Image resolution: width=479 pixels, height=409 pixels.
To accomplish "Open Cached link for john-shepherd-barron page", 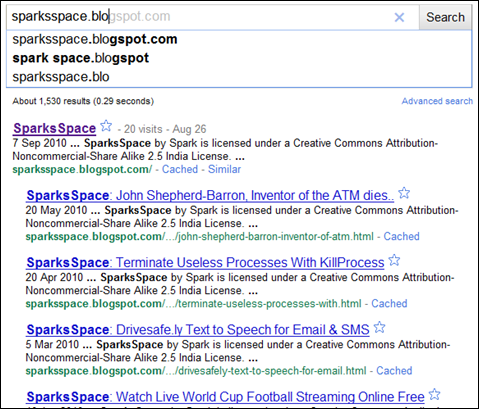I will 401,236.
